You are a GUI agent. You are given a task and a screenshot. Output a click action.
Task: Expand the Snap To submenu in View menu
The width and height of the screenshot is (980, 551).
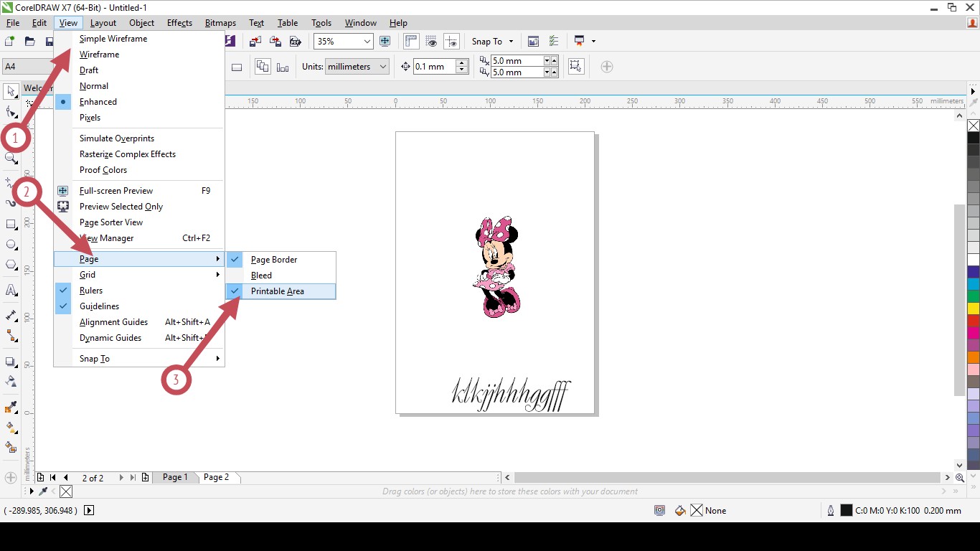139,359
